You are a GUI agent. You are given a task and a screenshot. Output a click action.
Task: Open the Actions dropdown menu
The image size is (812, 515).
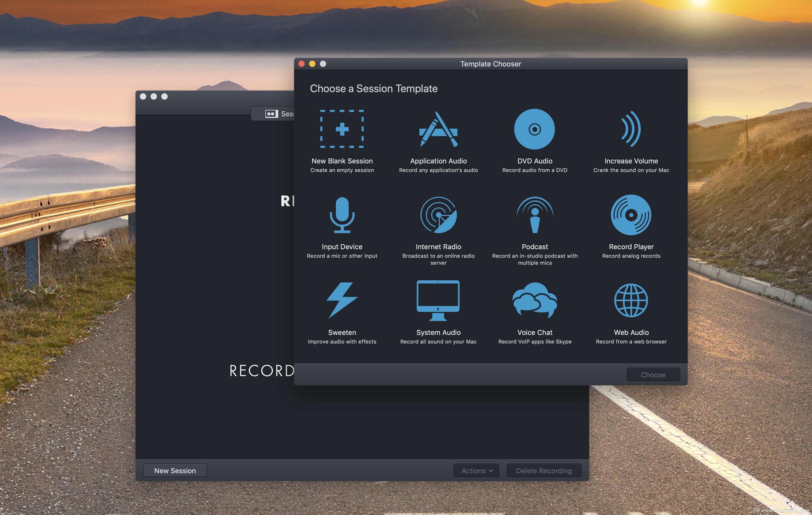(x=476, y=470)
